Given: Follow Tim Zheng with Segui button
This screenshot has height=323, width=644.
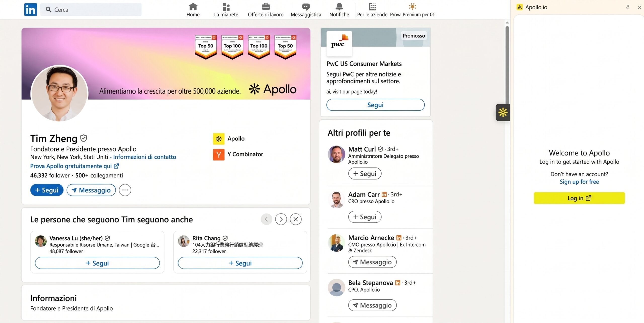Looking at the screenshot, I should 47,190.
